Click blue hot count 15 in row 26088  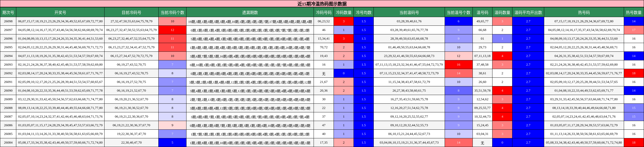[x=633, y=108]
